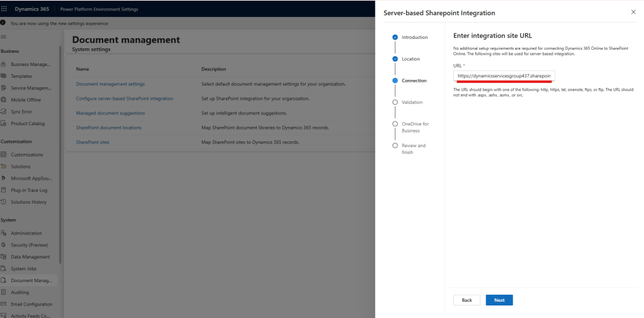This screenshot has height=318, width=644.
Task: Click the Product Catalog sidebar icon
Action: 4,123
